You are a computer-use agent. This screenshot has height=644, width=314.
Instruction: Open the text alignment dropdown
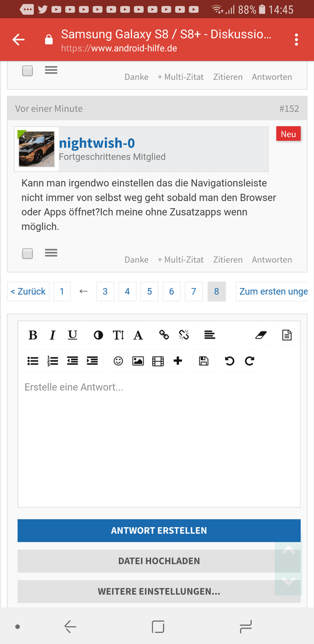210,335
